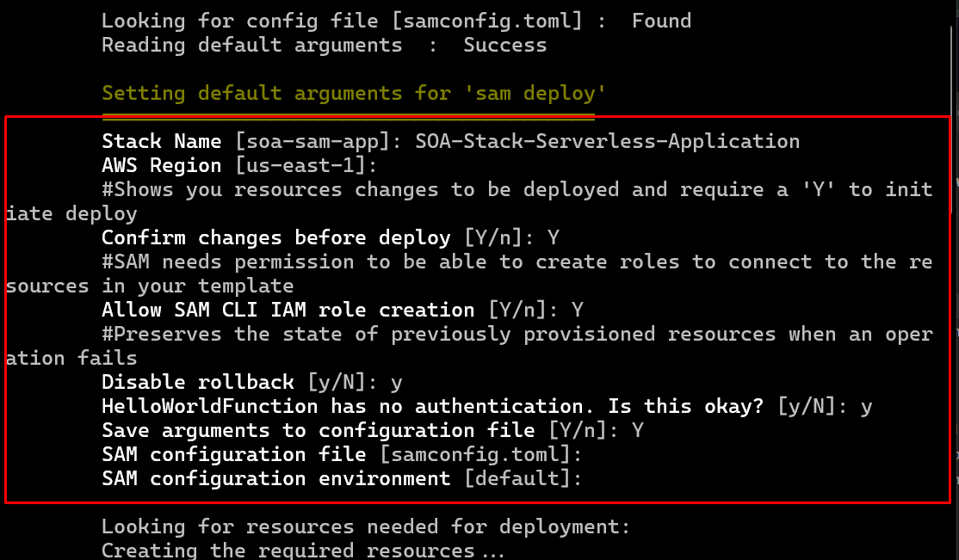Click the entered SOA-Stack-Serverless-Application stack name
959x560 pixels.
pos(607,141)
